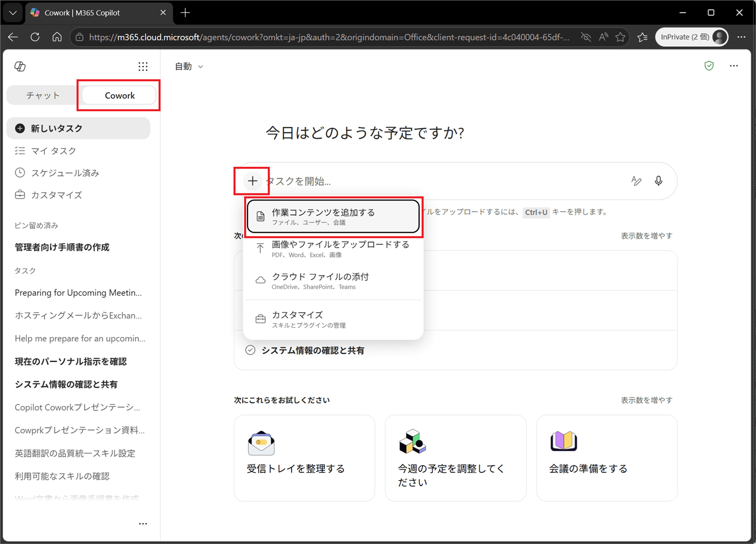
Task: Open the apps grid launcher icon
Action: [x=143, y=66]
